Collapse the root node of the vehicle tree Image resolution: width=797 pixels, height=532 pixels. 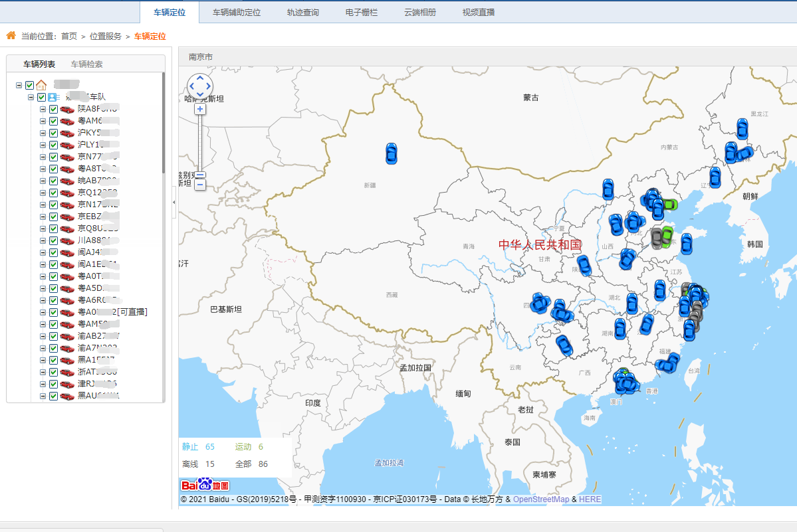19,85
